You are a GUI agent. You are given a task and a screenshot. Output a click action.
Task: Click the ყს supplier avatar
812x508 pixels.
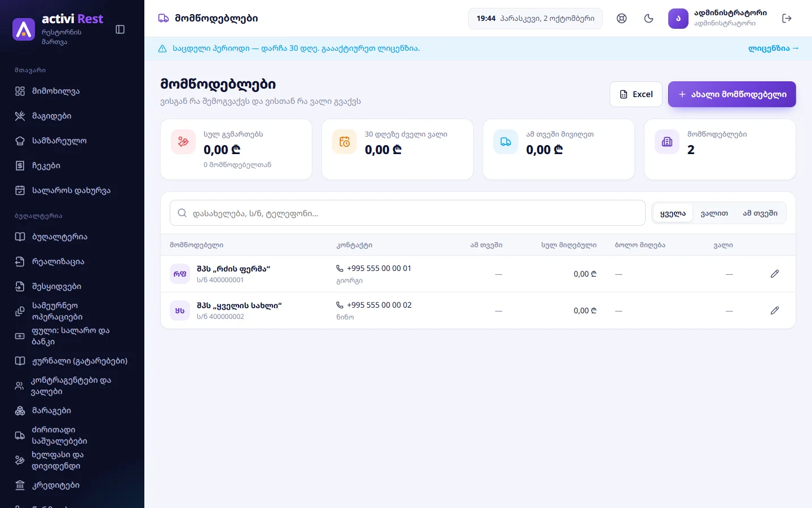[180, 310]
